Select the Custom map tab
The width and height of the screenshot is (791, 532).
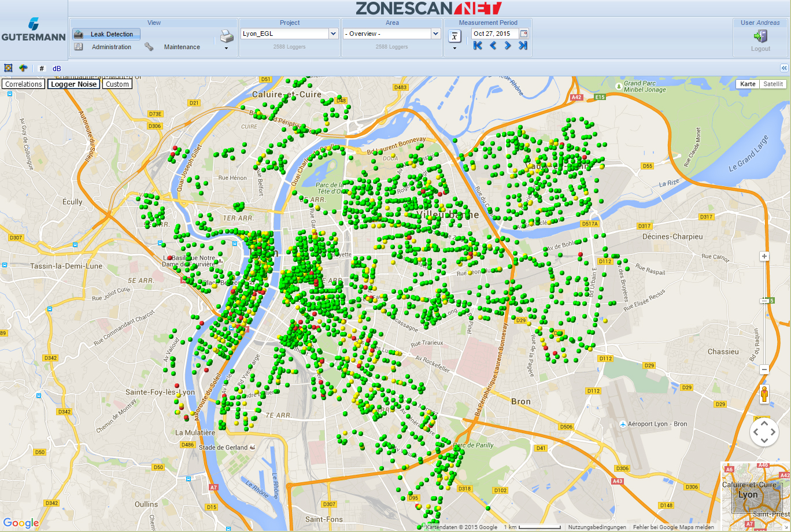tap(117, 84)
